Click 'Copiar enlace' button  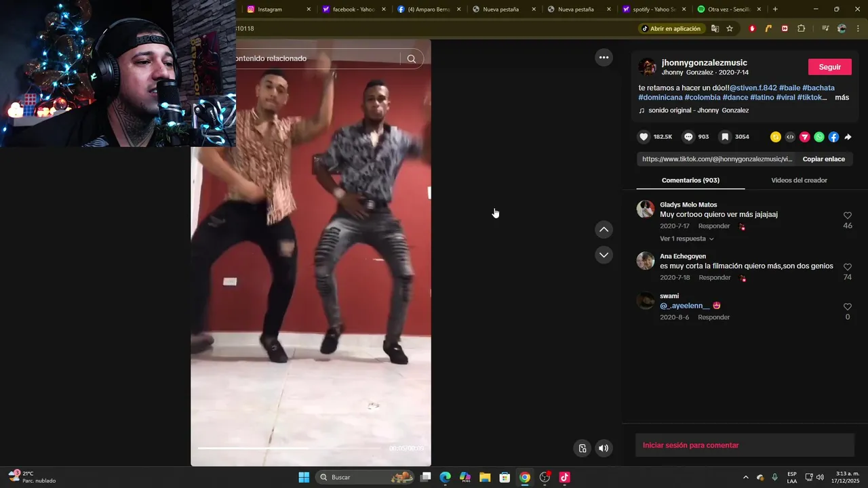(x=824, y=159)
